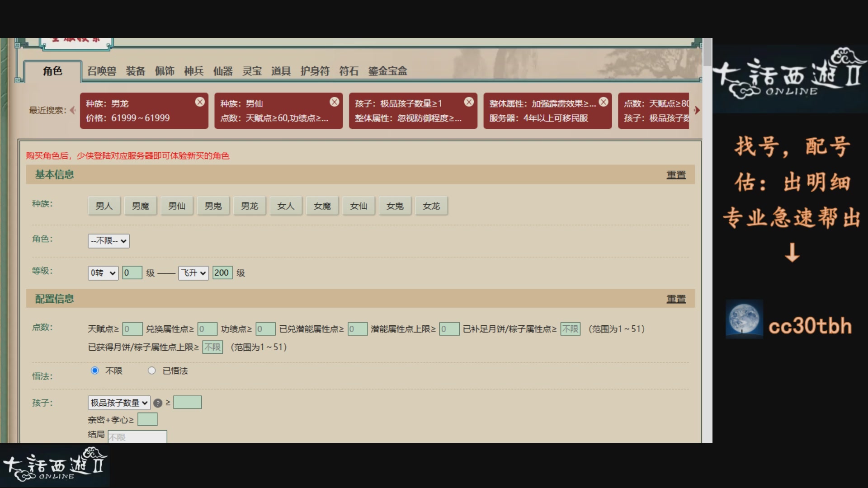Focus the 已补足月饼/粽子属性点≥ input field

[571, 329]
